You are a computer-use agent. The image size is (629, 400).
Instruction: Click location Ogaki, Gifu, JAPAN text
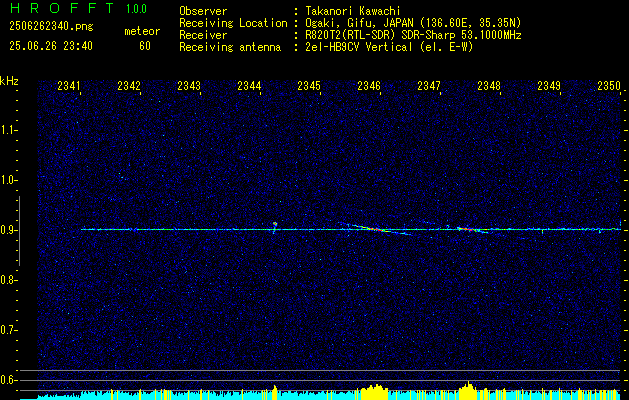[413, 23]
